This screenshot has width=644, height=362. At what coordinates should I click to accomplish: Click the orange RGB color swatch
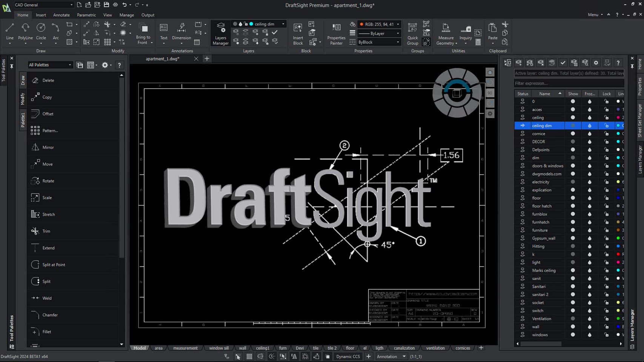click(361, 24)
